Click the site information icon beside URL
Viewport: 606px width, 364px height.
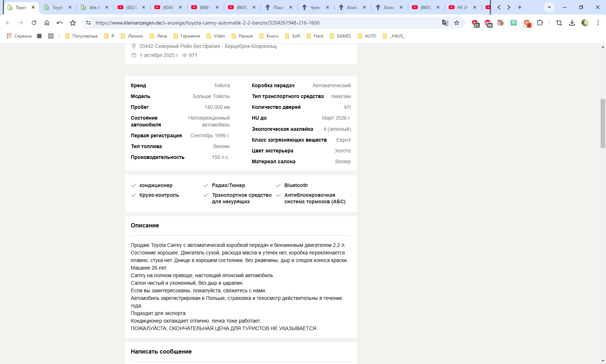pos(88,23)
